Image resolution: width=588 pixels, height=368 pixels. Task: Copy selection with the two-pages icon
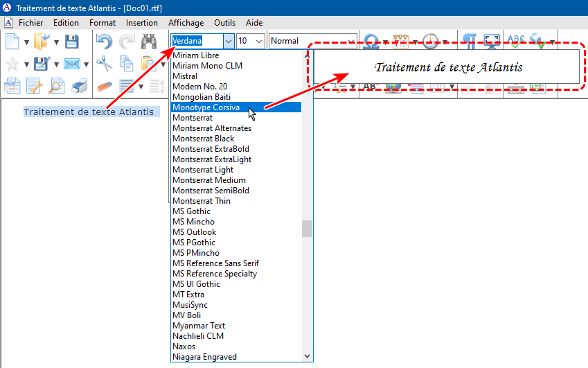[126, 64]
